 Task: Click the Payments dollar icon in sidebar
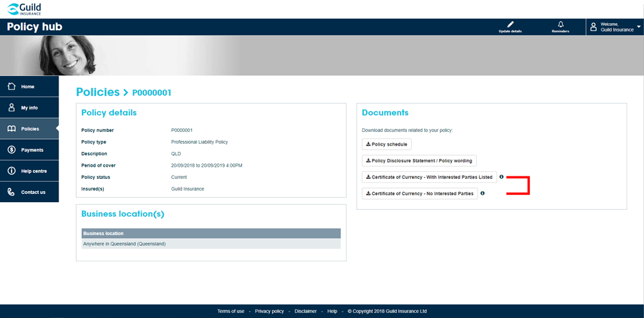12,150
